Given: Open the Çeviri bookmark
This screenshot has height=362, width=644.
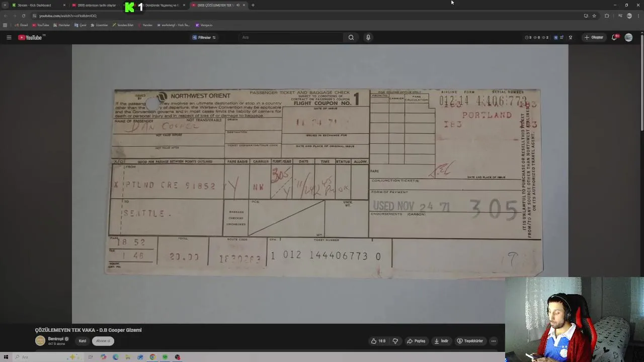Looking at the screenshot, I should 80,25.
